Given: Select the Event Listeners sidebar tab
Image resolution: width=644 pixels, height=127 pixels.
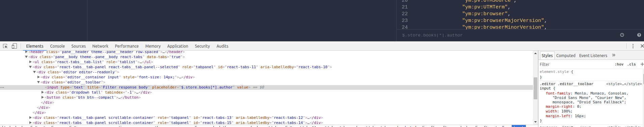Looking at the screenshot, I should click(593, 56).
